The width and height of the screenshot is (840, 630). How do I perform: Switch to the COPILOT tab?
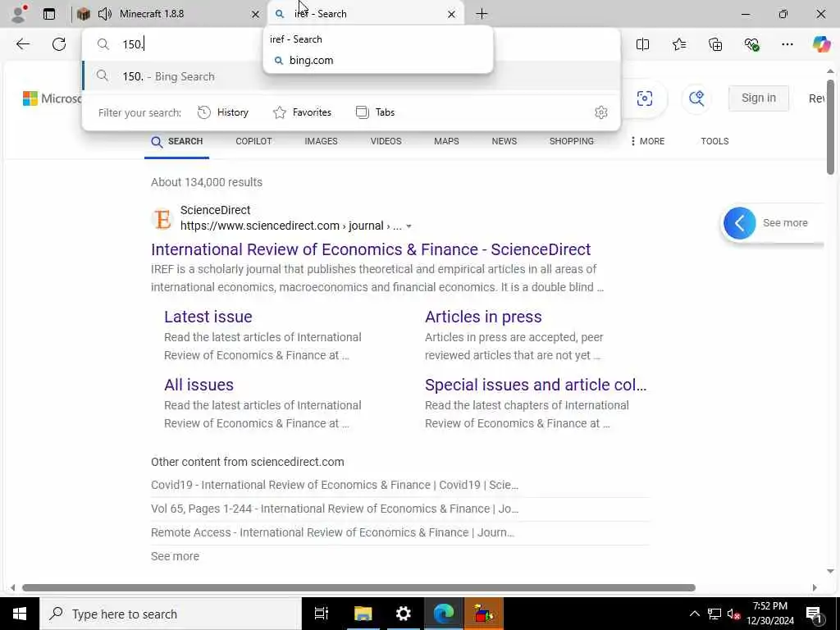coord(254,141)
